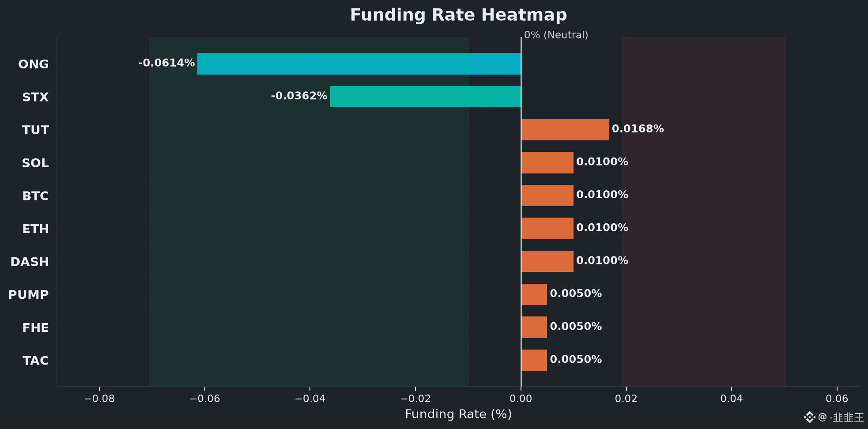Screen dimensions: 868x429
Task: Click the FHE coin label
Action: 35,328
